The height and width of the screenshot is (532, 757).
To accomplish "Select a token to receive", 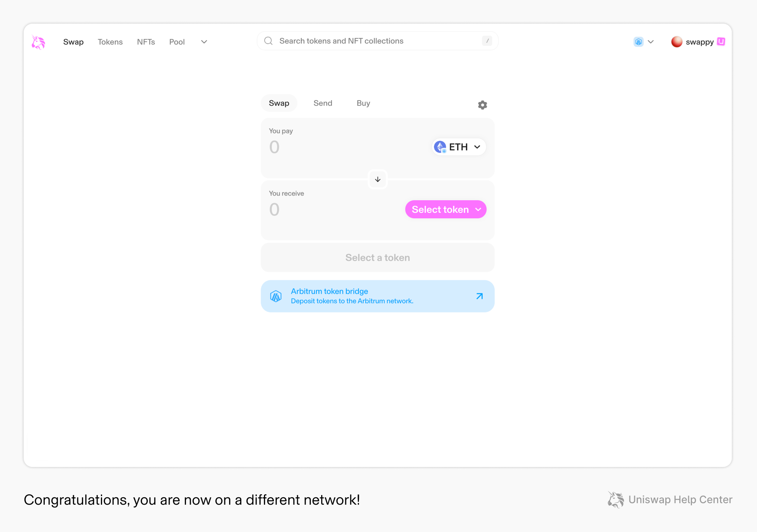I will (377, 258).
